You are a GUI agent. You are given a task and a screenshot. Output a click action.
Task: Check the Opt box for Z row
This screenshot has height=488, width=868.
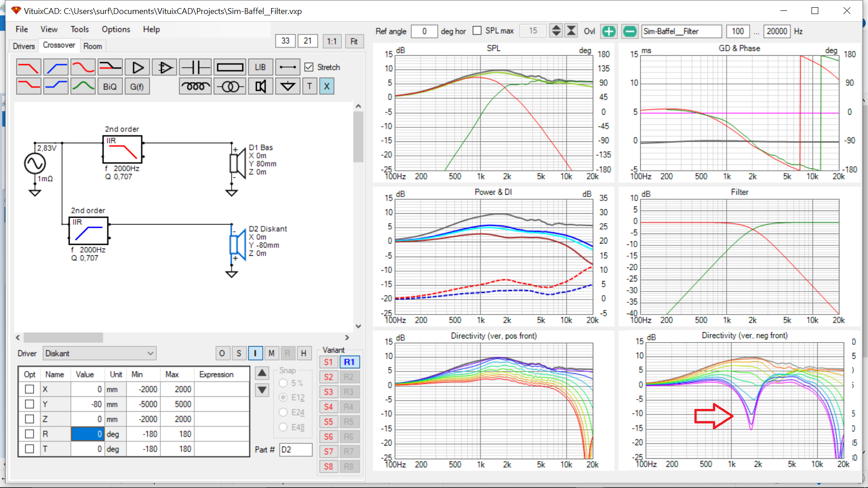tap(29, 419)
